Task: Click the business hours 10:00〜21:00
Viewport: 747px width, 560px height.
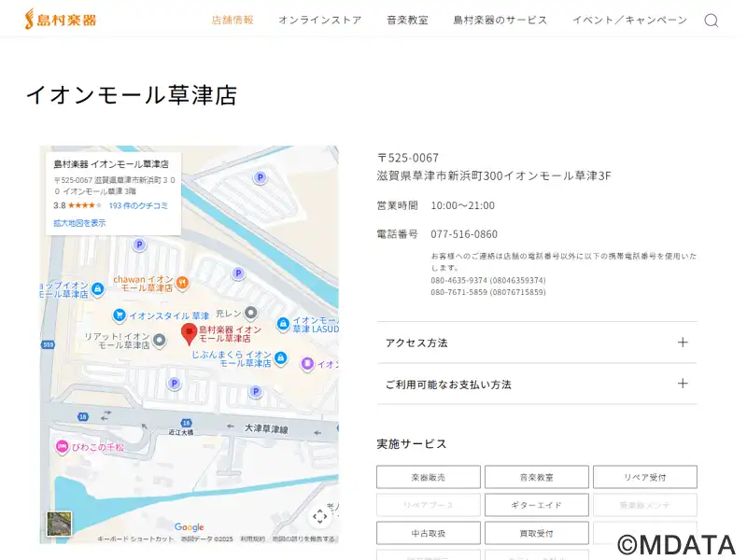Action: tap(462, 205)
